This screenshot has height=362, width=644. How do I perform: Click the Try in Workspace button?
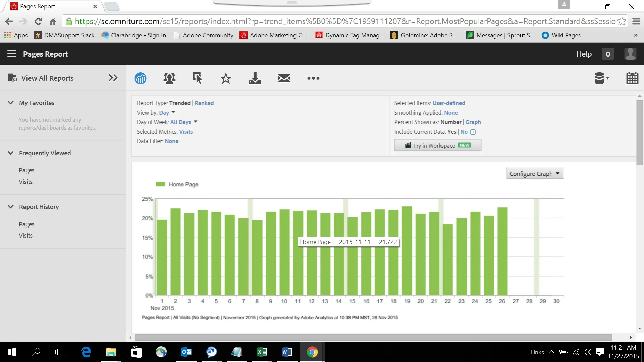(438, 145)
